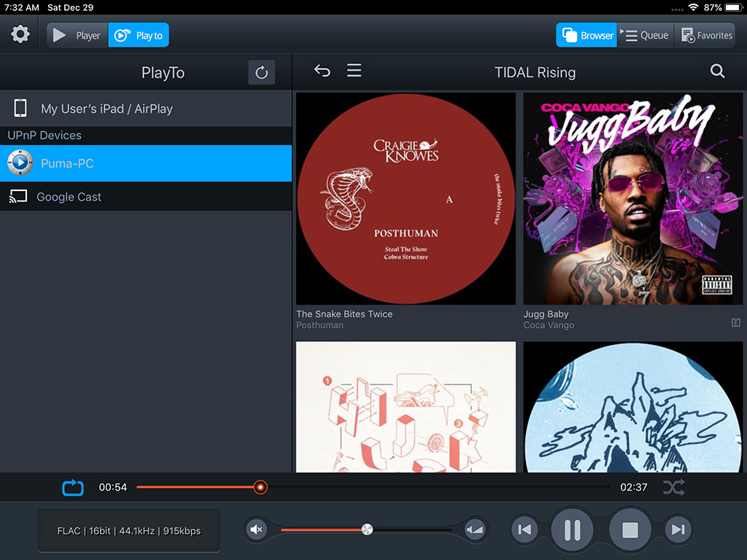Open the Favorites tab
The height and width of the screenshot is (560, 747).
point(706,35)
